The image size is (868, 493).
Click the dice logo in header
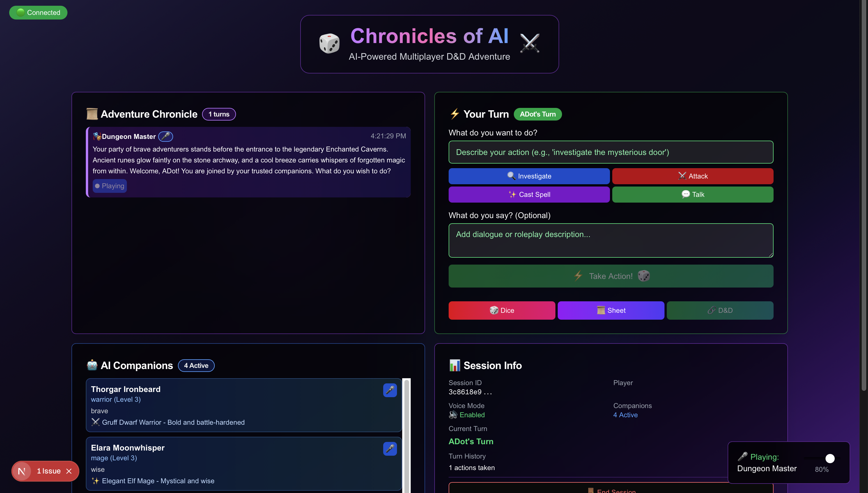329,44
